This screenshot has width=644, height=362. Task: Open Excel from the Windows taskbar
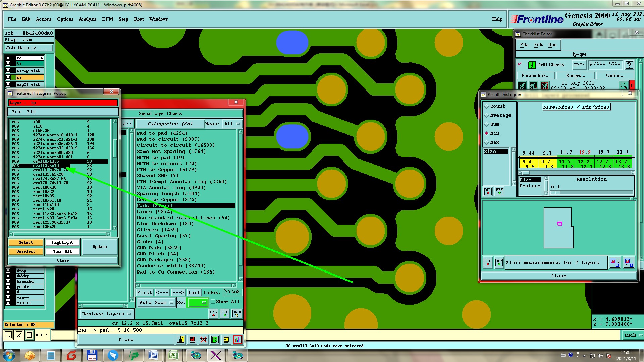pos(174,355)
